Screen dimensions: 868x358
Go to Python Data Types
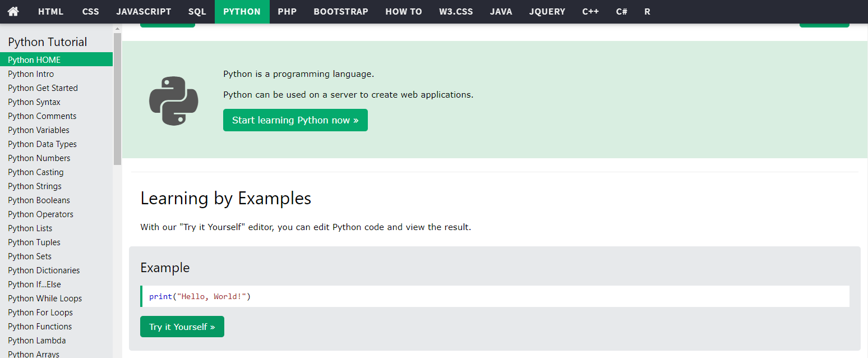pos(56,144)
